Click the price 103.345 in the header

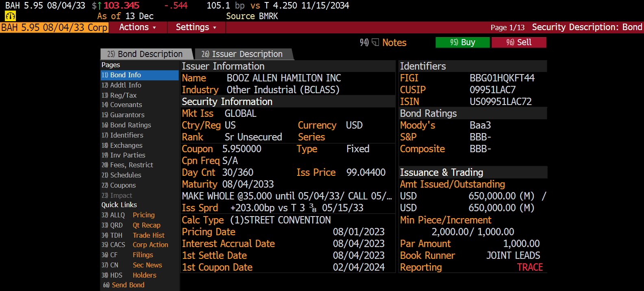click(x=121, y=6)
